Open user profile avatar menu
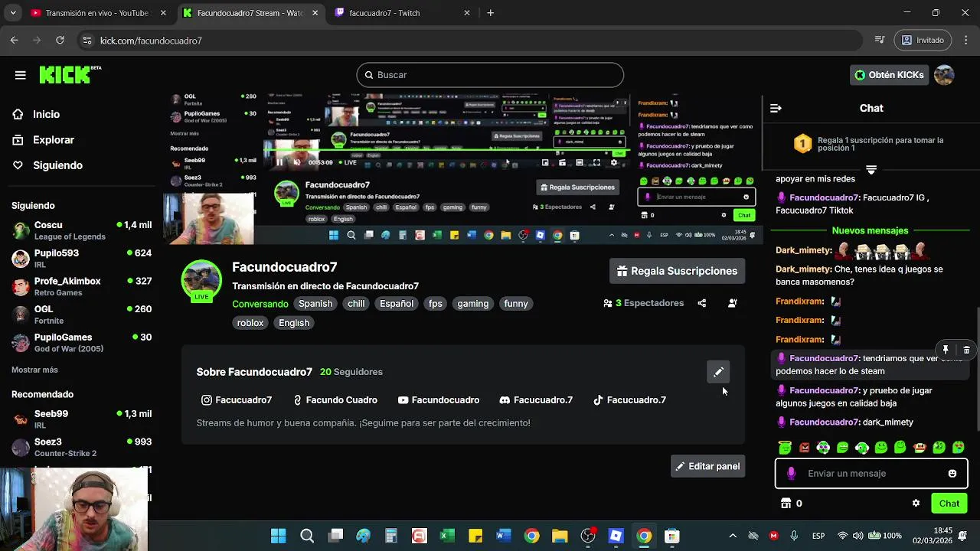 point(944,75)
